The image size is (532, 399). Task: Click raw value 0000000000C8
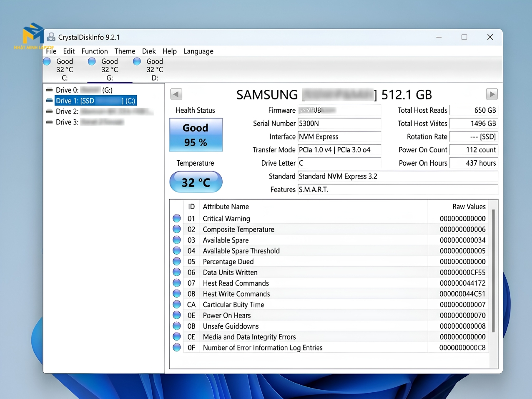(x=462, y=348)
